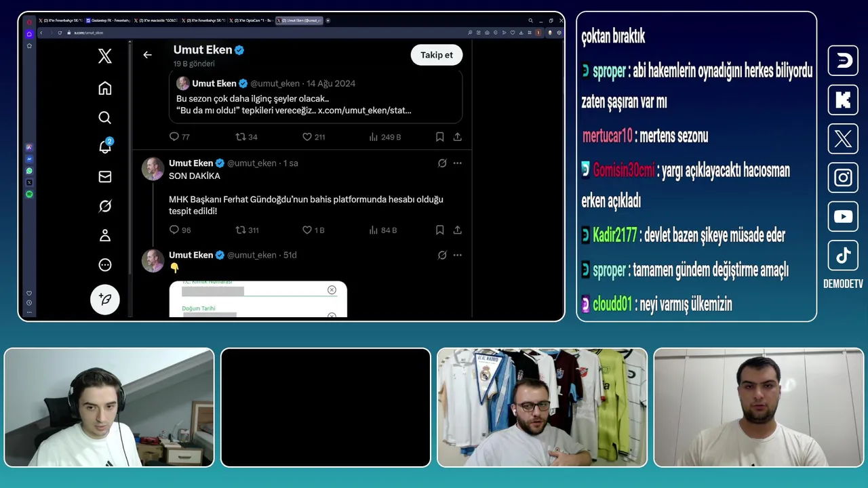Go back with the profile arrow

tap(147, 55)
